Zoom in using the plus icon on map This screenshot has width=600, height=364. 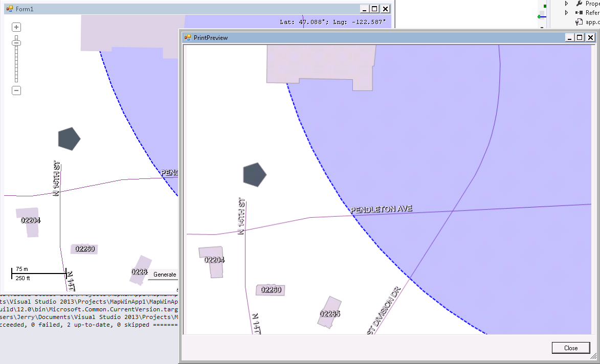click(x=16, y=27)
